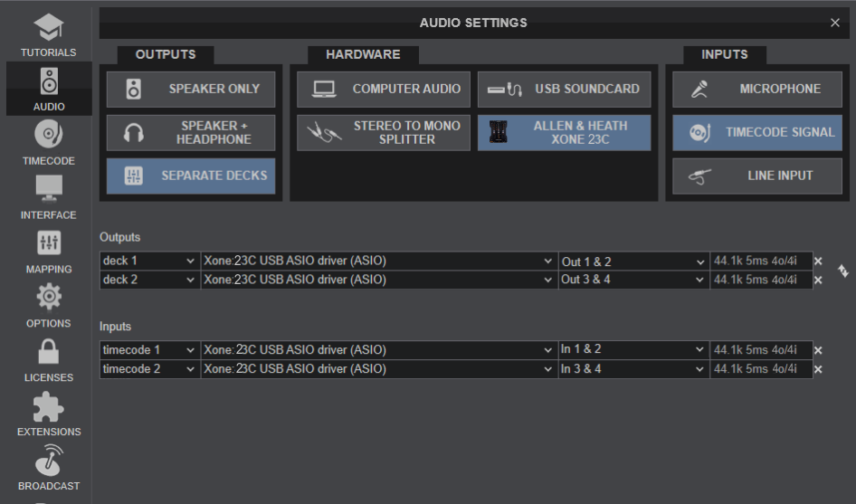Image resolution: width=856 pixels, height=504 pixels.
Task: Switch to the Audio tab in sidebar
Action: pyautogui.click(x=48, y=90)
